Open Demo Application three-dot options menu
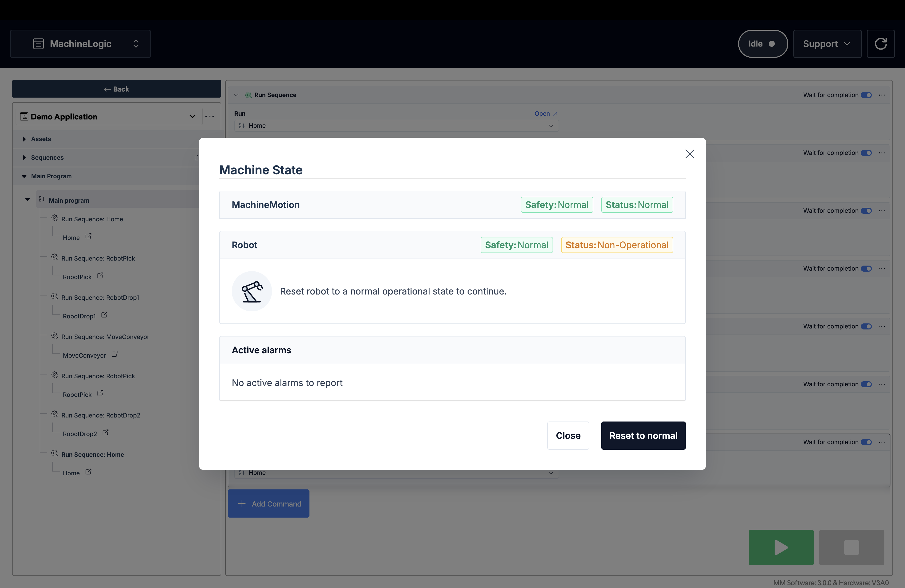The image size is (905, 588). point(209,116)
